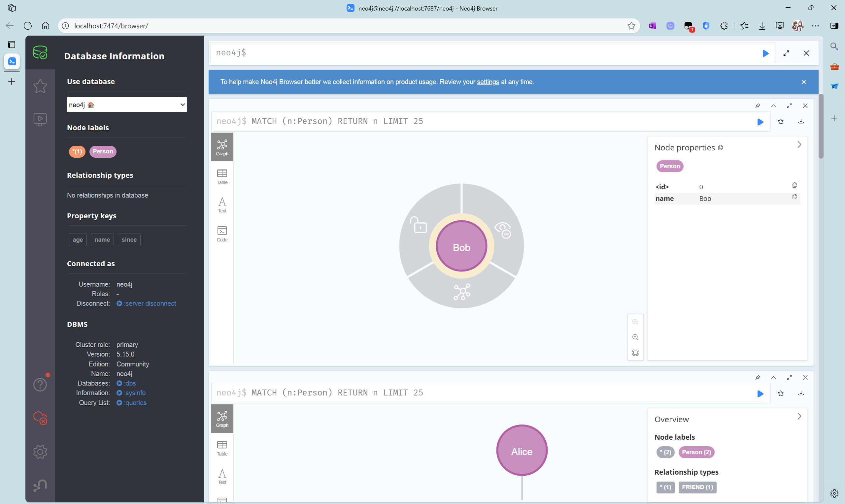
Task: Dismiss the product usage banner
Action: (x=804, y=82)
